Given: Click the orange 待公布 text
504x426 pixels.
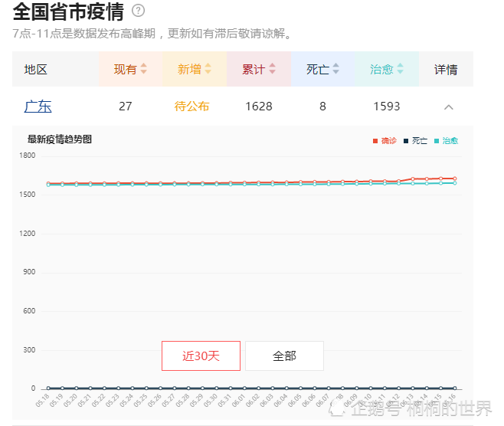Looking at the screenshot, I should (x=191, y=106).
